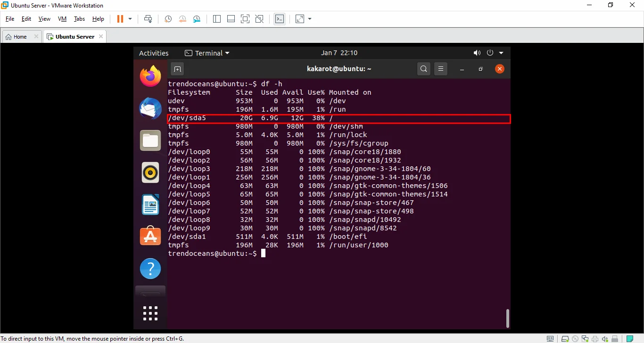This screenshot has width=644, height=343.
Task: Revert the VM to previous snapshot
Action: (x=182, y=19)
